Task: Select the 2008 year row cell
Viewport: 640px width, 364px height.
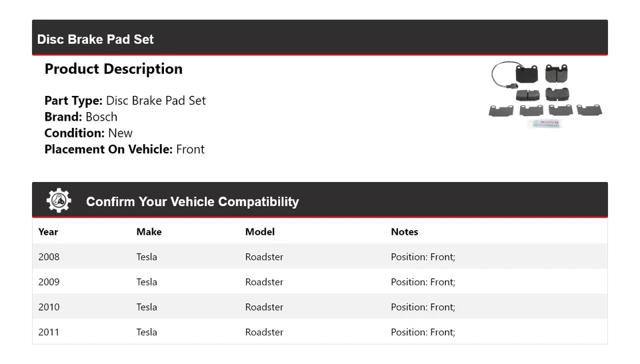Action: tap(49, 257)
